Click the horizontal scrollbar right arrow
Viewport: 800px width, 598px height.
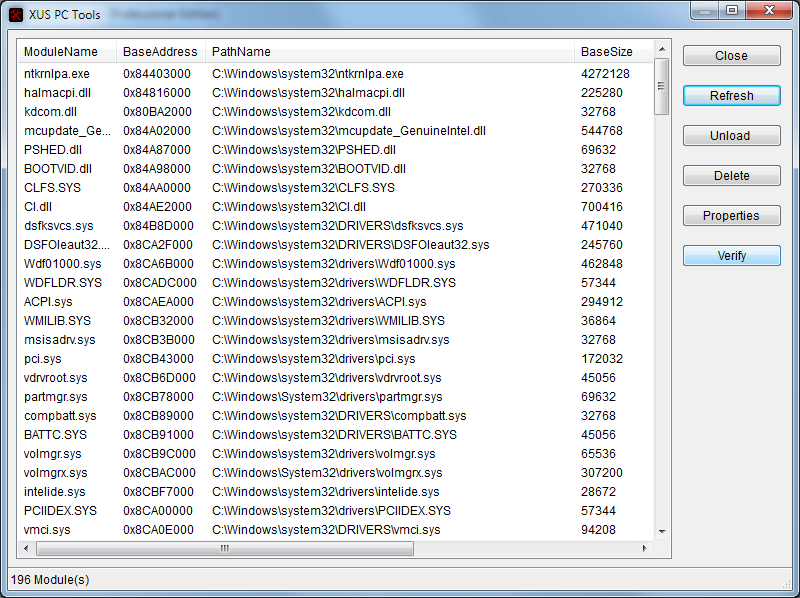(x=646, y=548)
